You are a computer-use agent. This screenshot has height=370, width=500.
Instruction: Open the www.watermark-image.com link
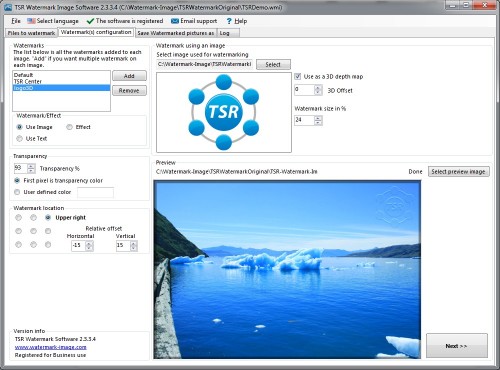(51, 347)
